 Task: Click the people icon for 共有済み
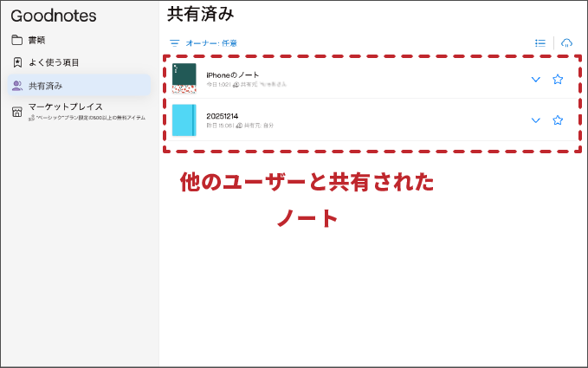click(17, 86)
